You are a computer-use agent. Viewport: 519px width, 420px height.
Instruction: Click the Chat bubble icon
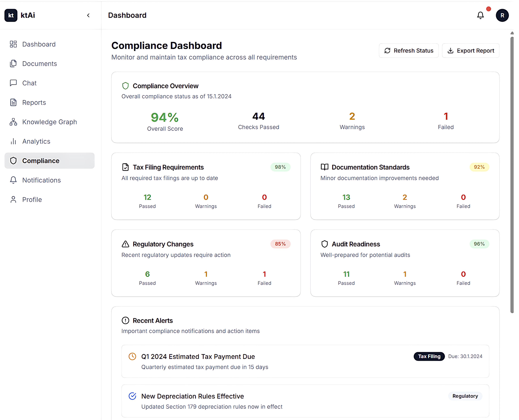[x=13, y=83]
